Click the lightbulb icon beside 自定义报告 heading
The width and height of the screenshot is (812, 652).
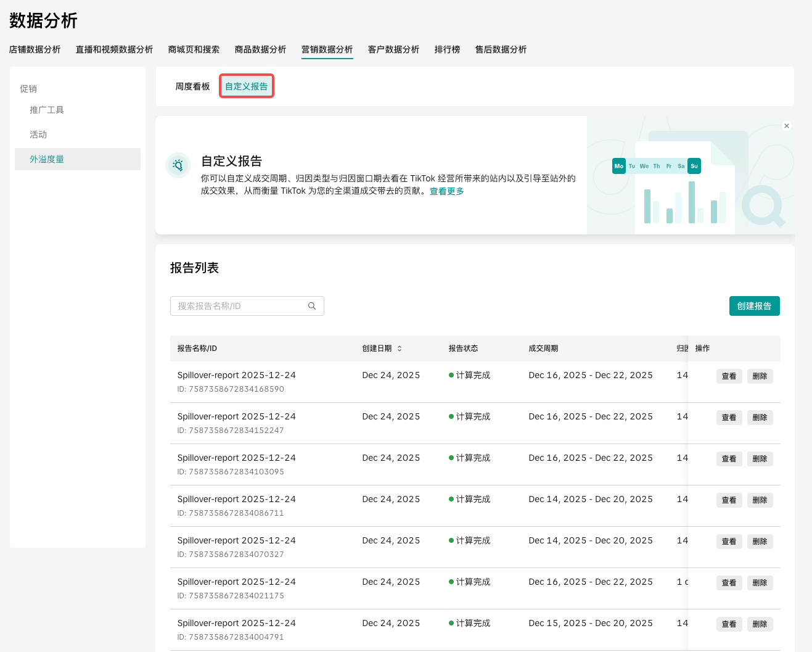pyautogui.click(x=178, y=165)
